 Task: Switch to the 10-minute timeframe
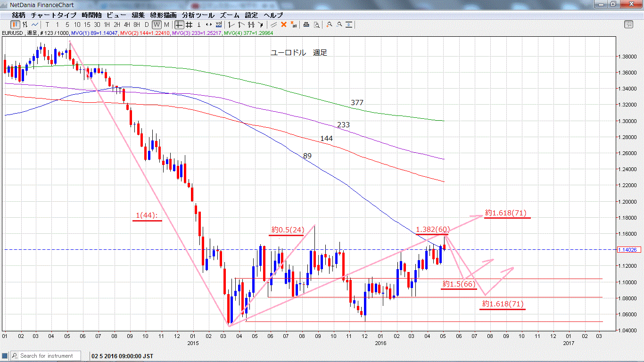click(x=77, y=24)
